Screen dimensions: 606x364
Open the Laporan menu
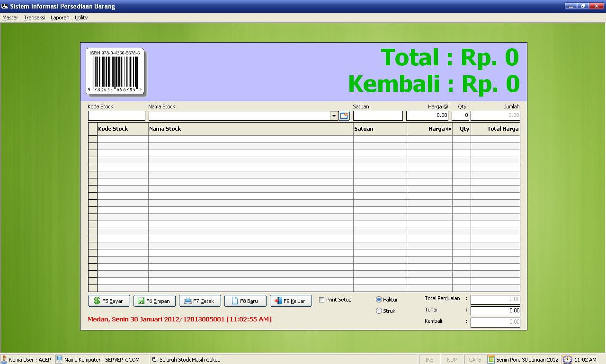[x=60, y=18]
